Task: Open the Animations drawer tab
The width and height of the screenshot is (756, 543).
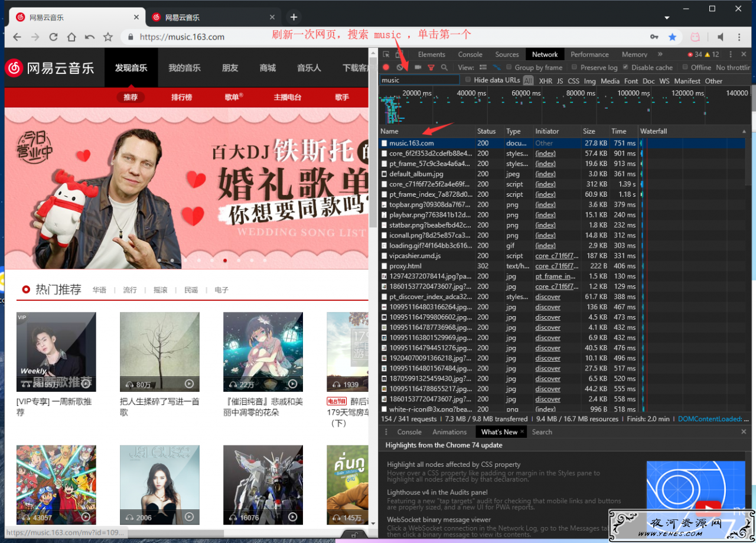Action: coord(449,432)
